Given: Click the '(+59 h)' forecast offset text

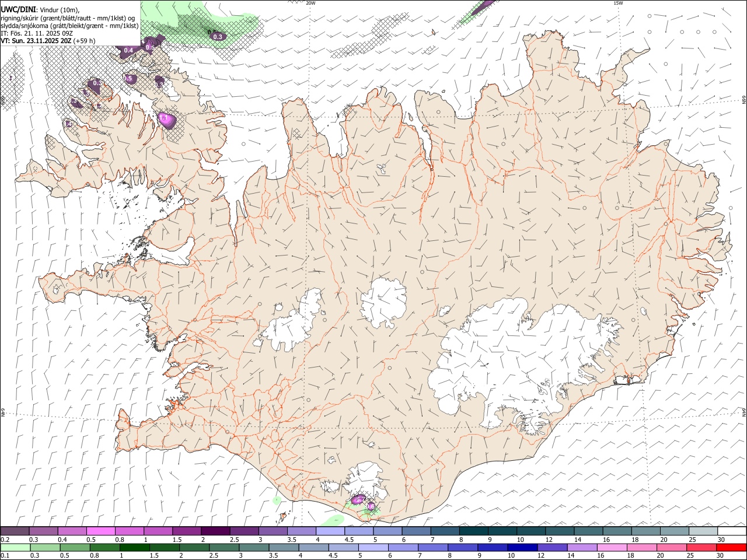Looking at the screenshot, I should 84,41.
